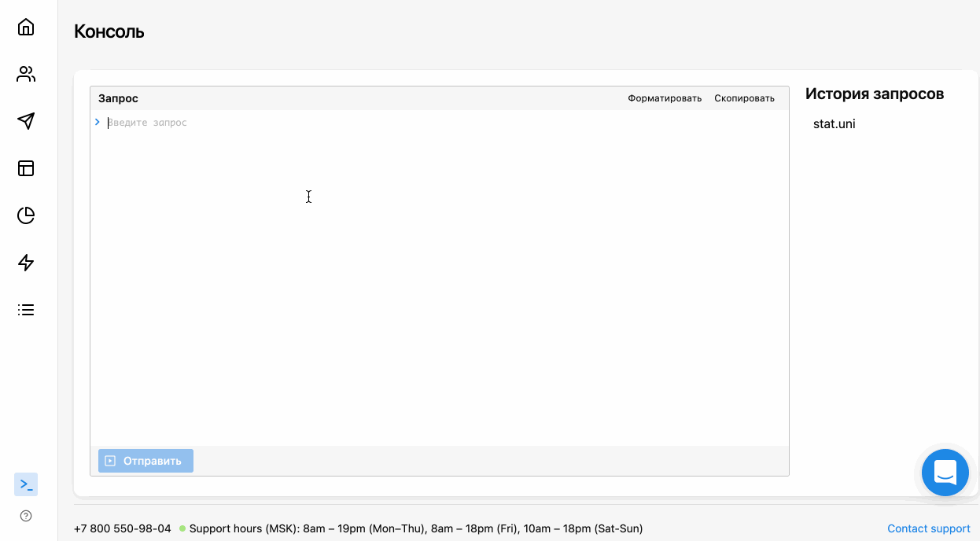
Task: Open the Send (paper plane) sidebar section
Action: point(26,121)
